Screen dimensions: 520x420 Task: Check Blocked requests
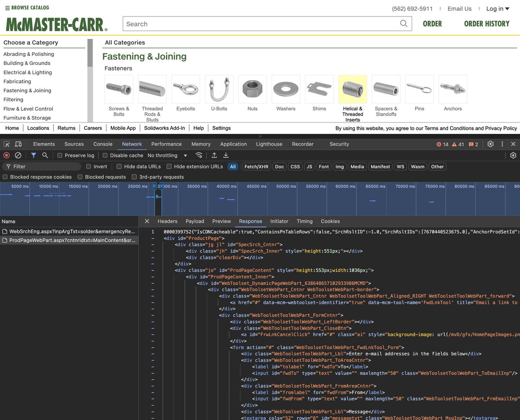[80, 177]
